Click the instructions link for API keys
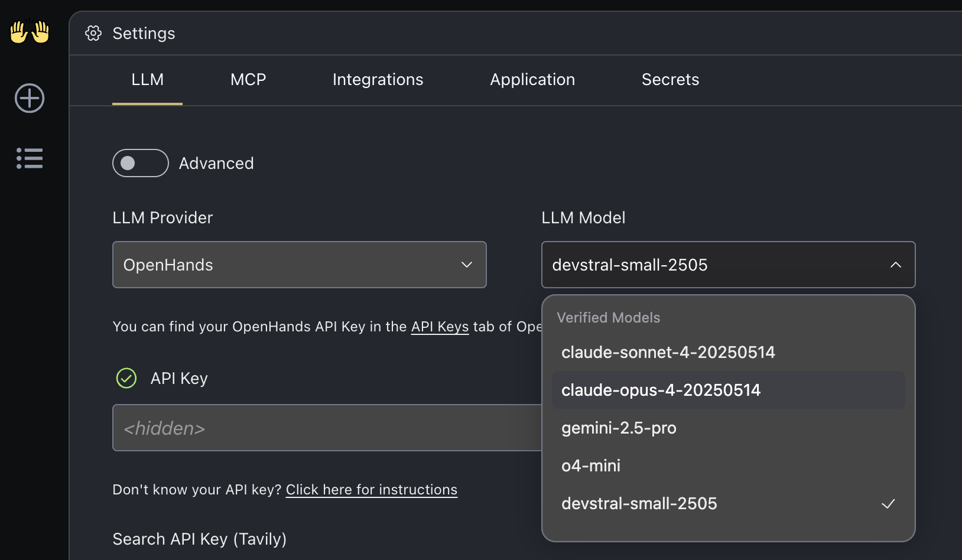 [371, 489]
